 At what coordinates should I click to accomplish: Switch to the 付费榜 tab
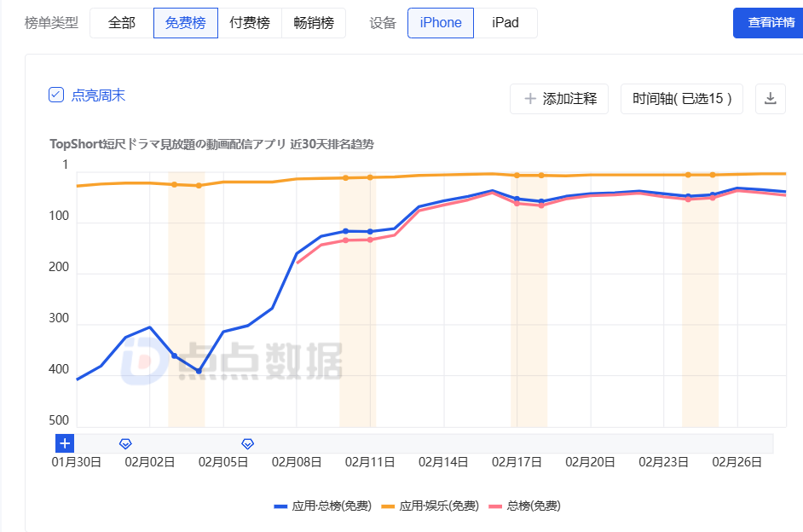tap(249, 23)
